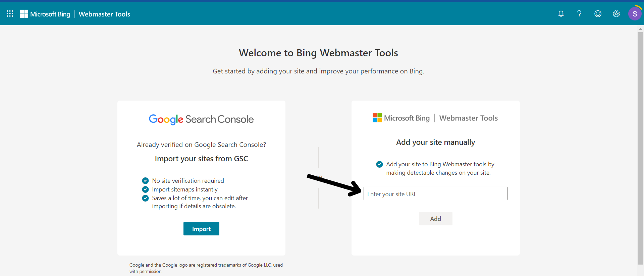Click the Webmaster Tools header title
This screenshot has height=276, width=644.
click(104, 14)
